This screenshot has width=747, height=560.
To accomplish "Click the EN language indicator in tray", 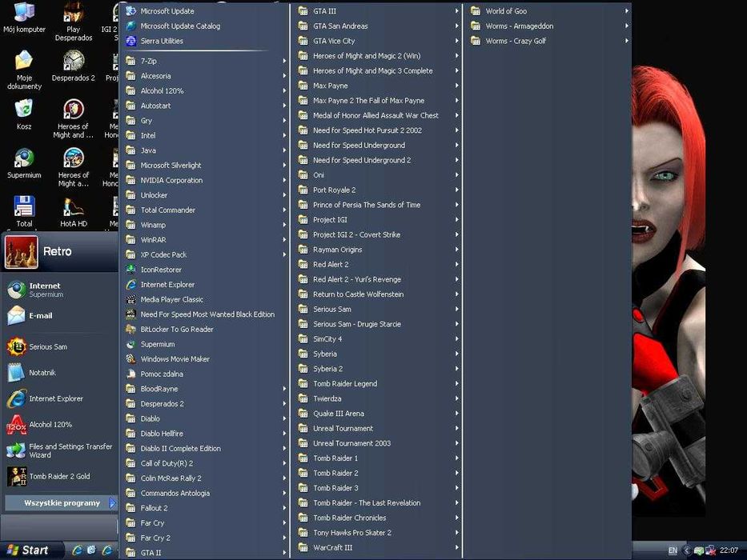I will [x=673, y=550].
